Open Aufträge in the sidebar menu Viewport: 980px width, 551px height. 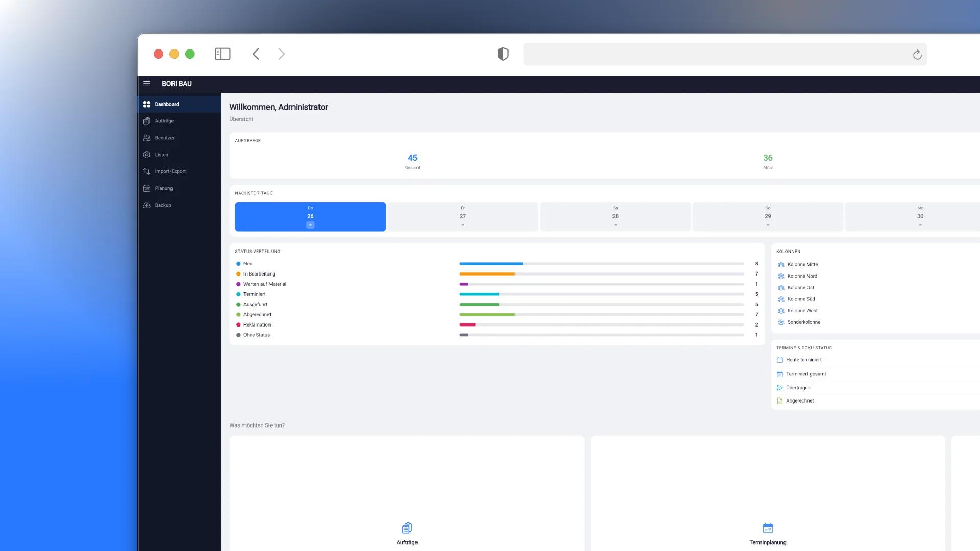tap(179, 121)
